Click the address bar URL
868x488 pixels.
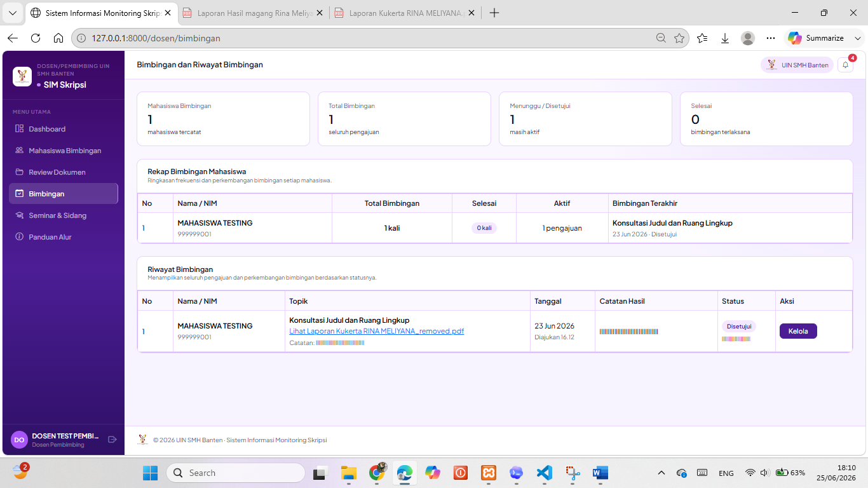[156, 38]
